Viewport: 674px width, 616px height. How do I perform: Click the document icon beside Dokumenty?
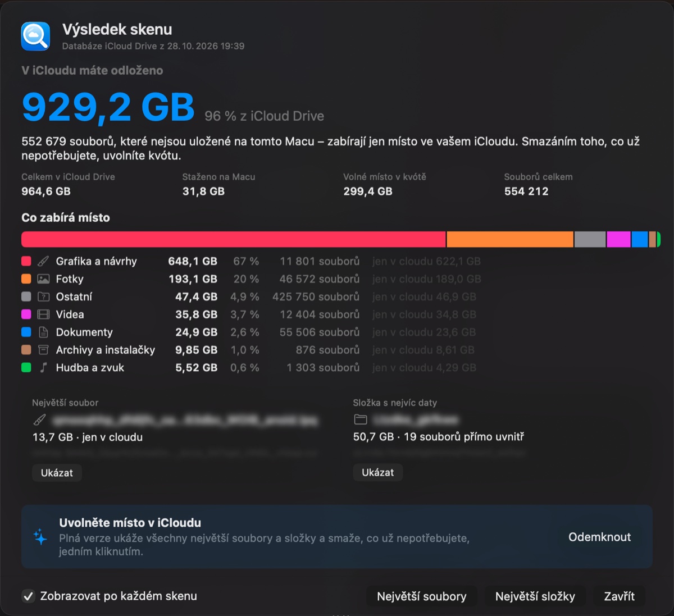tap(43, 332)
